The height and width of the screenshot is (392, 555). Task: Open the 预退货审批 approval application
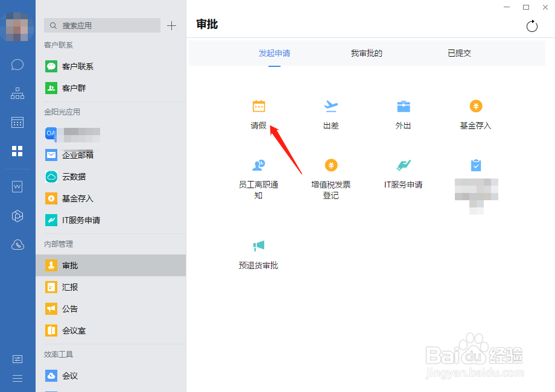point(258,253)
